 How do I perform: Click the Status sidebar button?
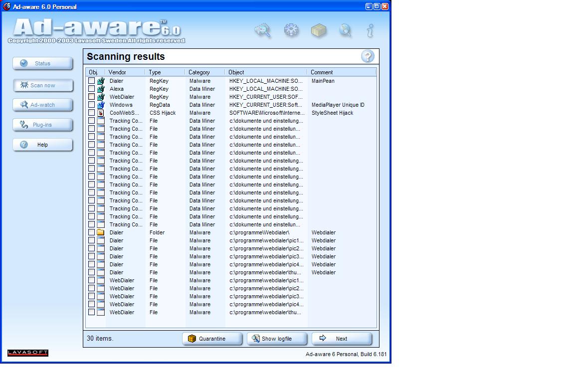click(43, 63)
